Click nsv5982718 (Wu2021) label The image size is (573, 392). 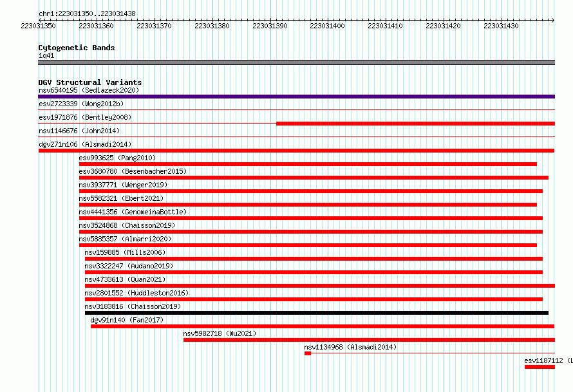(x=220, y=333)
